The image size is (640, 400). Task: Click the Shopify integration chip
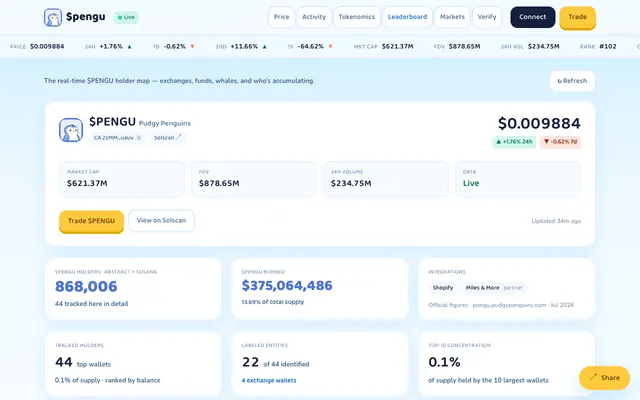(443, 288)
